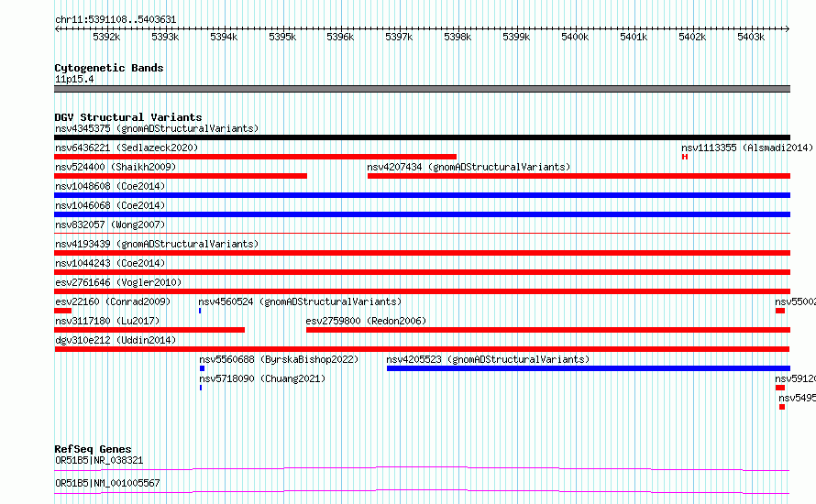This screenshot has width=816, height=504.
Task: Click the nsv1044243 (Coe2014) variant label
Action: pyautogui.click(x=110, y=263)
